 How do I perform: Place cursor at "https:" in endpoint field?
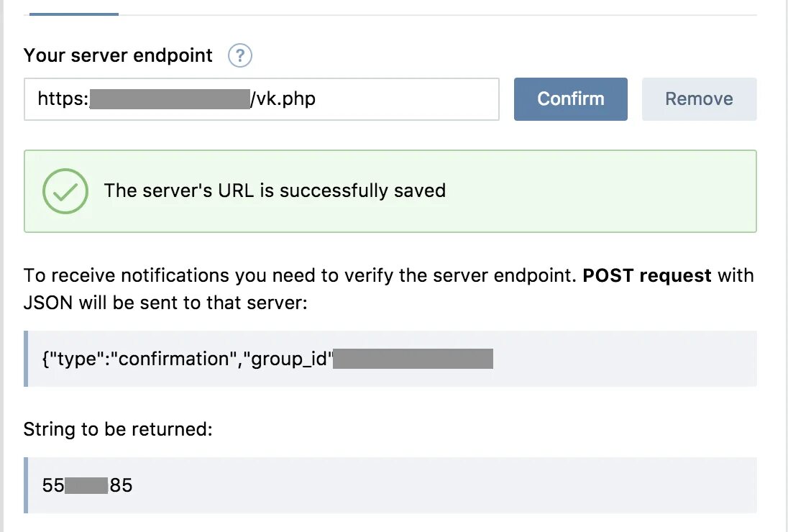[63, 99]
